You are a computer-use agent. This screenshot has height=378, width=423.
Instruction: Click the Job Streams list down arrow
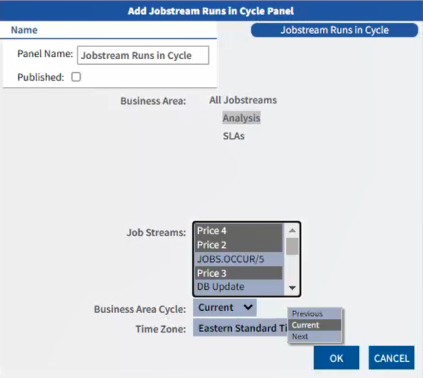coord(292,288)
